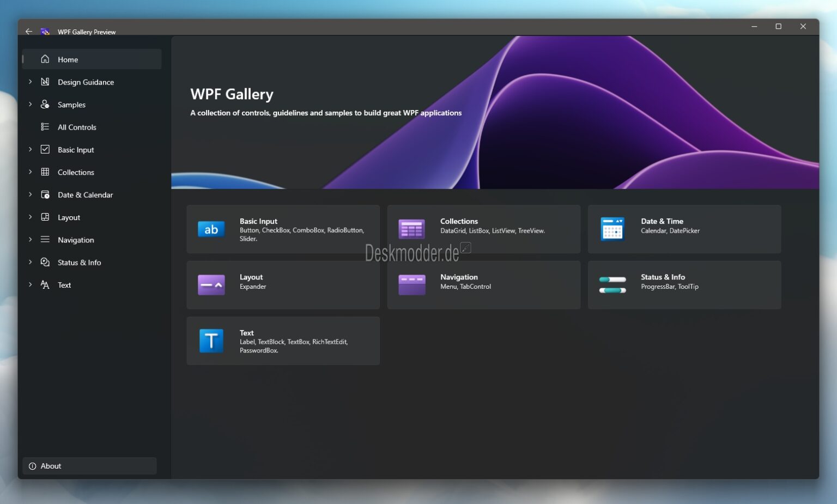837x504 pixels.
Task: Expand the Date & Calendar sidebar section
Action: 30,195
